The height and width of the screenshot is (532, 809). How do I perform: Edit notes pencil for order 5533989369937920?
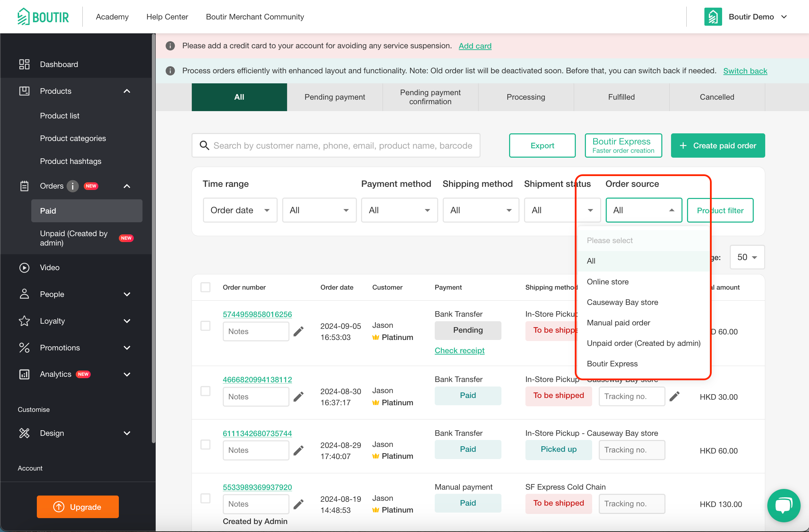(299, 504)
